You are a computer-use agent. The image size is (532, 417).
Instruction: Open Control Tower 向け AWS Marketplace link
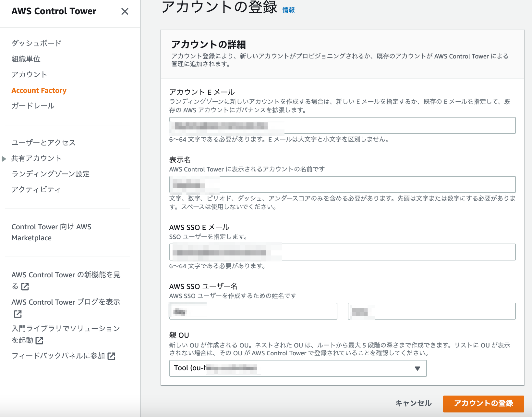tap(52, 232)
